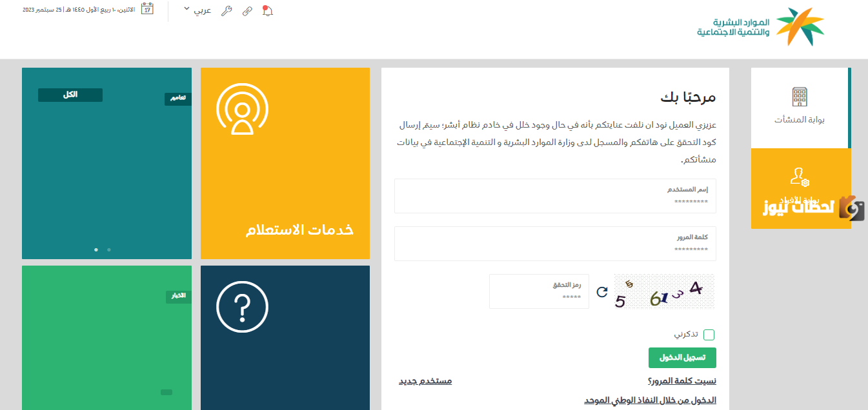Select the الكل filter tab
Viewport: 868px width, 410px height.
point(70,94)
